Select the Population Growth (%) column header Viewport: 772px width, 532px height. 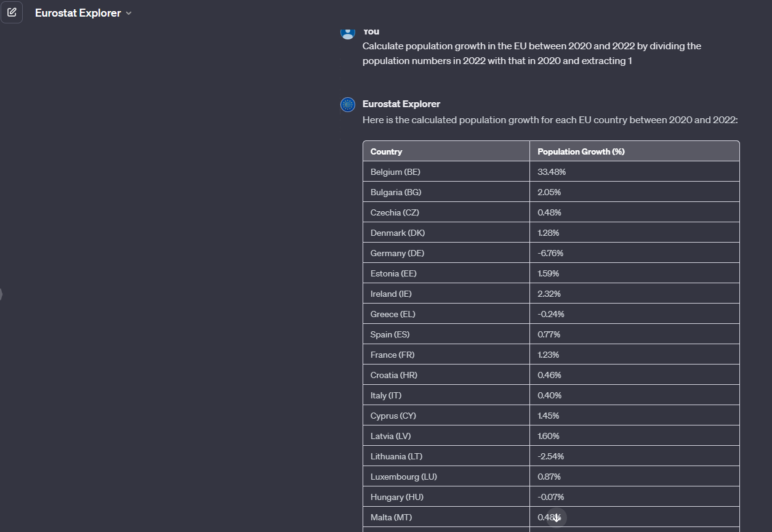click(x=635, y=151)
